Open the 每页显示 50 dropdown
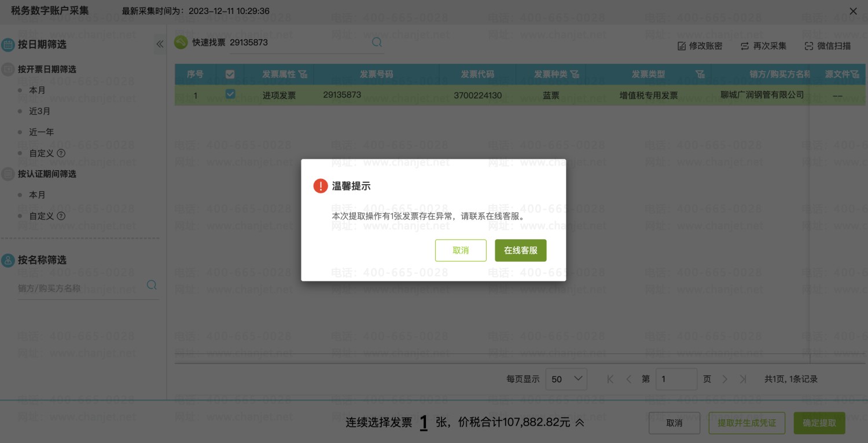868x443 pixels. point(567,379)
